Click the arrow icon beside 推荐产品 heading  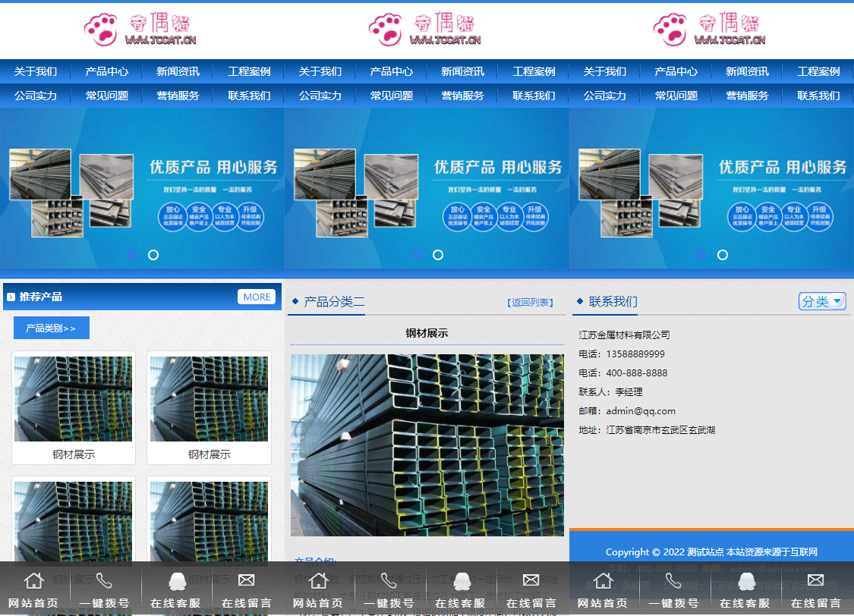point(11,297)
